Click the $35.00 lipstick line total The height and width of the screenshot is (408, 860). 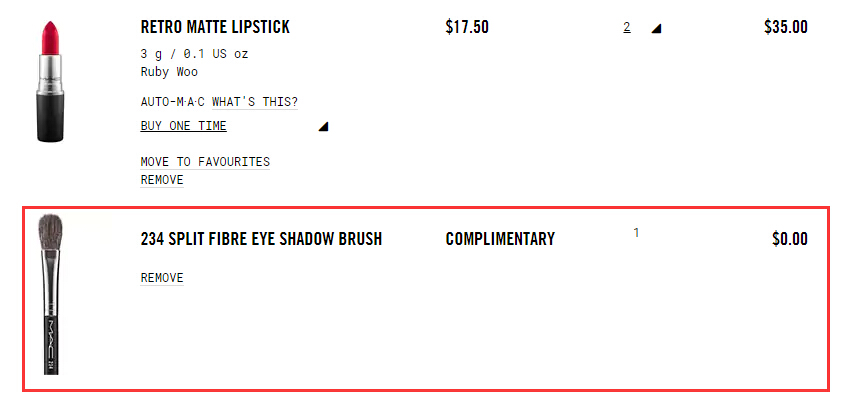point(785,27)
